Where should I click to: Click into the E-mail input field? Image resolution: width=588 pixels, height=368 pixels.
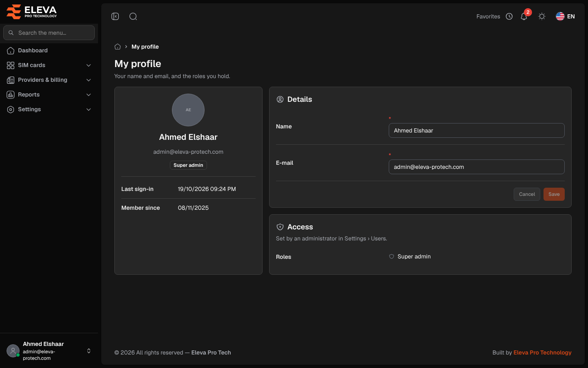(477, 167)
